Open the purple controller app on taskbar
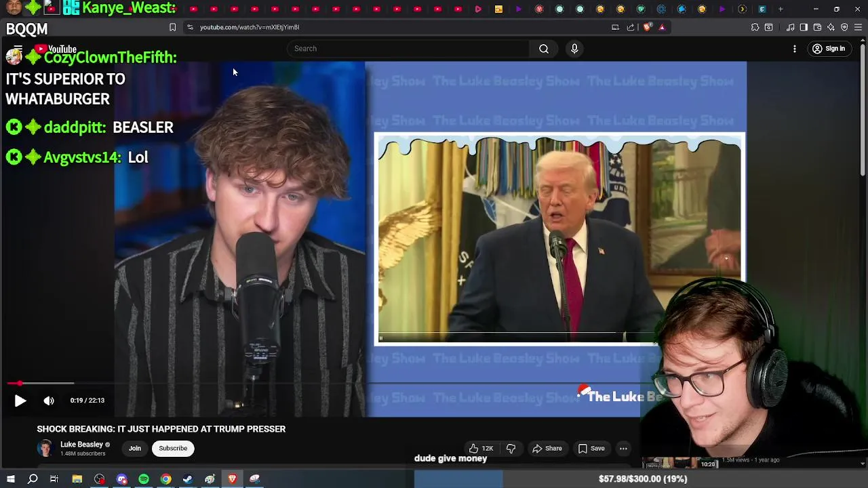This screenshot has height=488, width=868. pos(121,479)
